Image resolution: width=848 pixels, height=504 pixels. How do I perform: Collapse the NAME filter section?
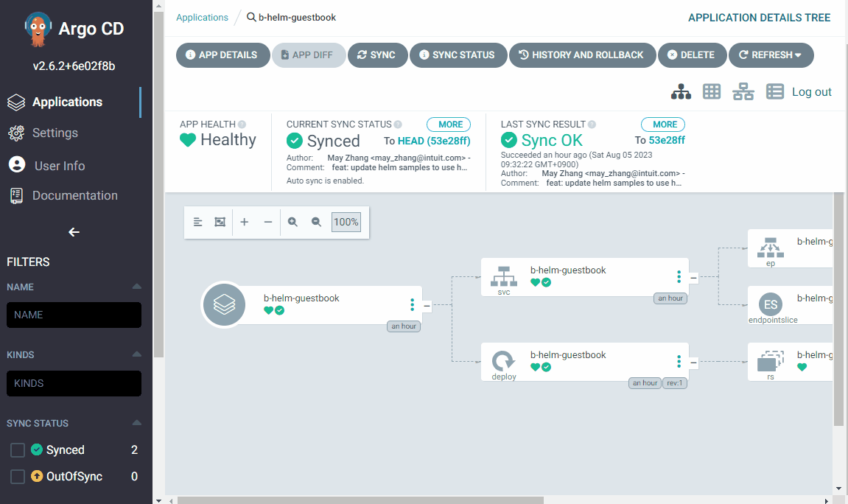tap(137, 286)
